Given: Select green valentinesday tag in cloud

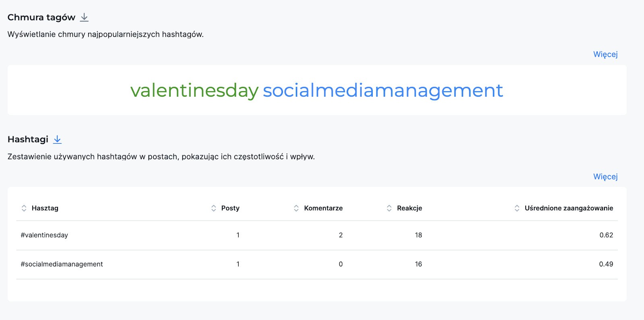Looking at the screenshot, I should tap(194, 91).
